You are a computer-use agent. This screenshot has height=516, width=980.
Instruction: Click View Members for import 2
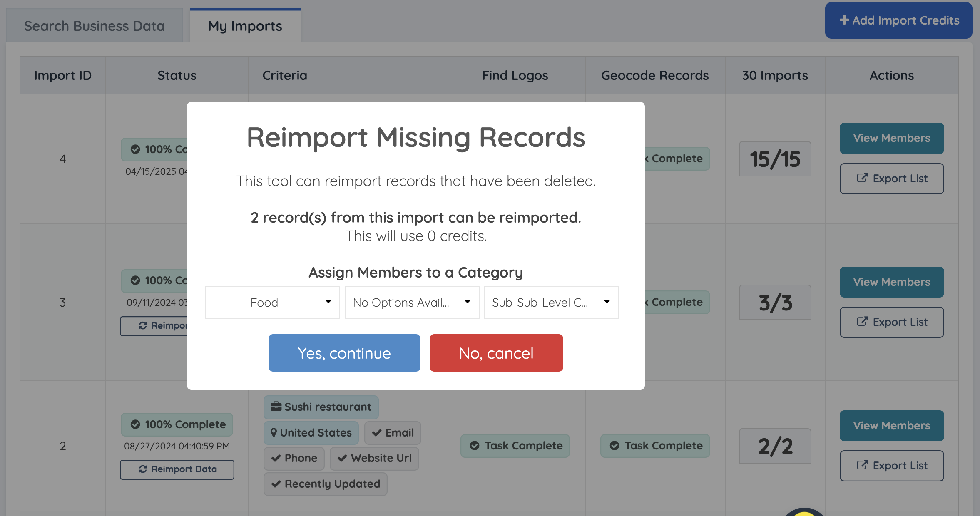(x=891, y=425)
